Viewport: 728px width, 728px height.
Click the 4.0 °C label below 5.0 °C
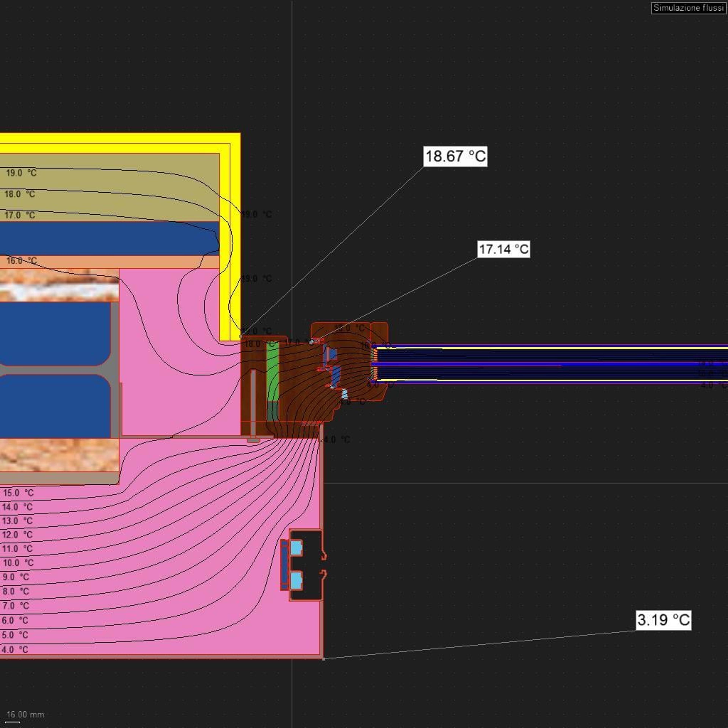point(15,649)
